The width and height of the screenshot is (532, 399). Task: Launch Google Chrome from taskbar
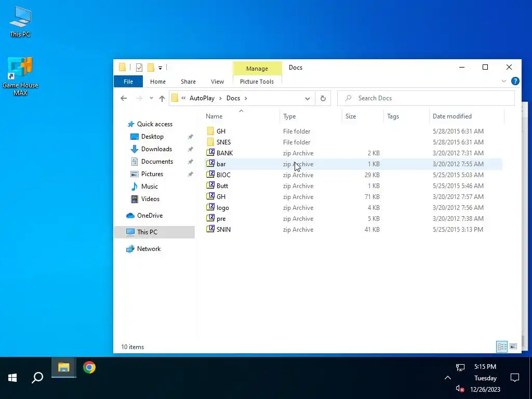[89, 367]
